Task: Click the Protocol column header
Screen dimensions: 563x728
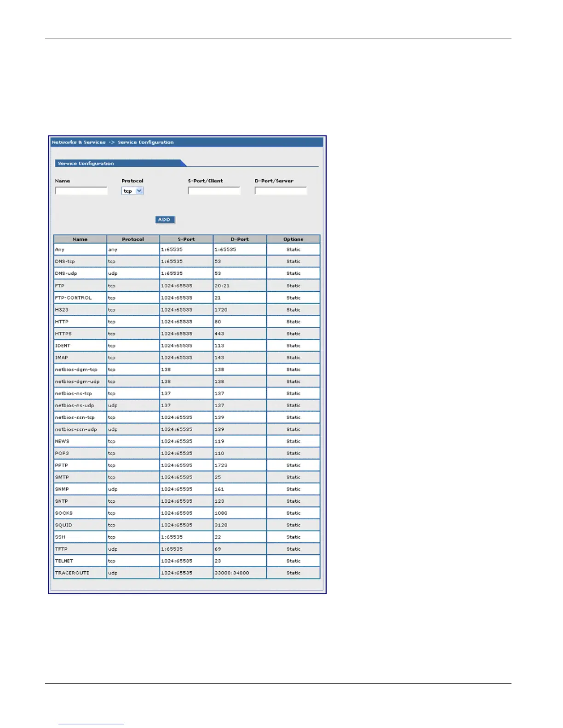Action: coord(133,239)
